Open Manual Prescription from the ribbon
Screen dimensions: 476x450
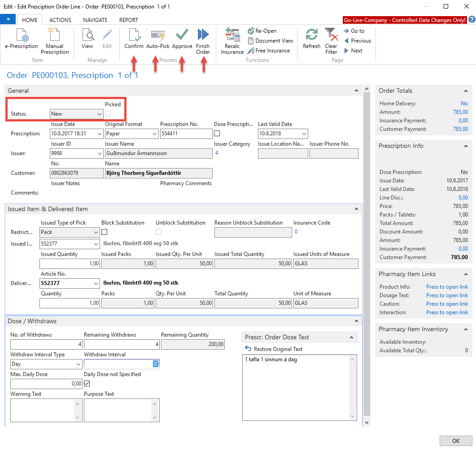click(55, 36)
